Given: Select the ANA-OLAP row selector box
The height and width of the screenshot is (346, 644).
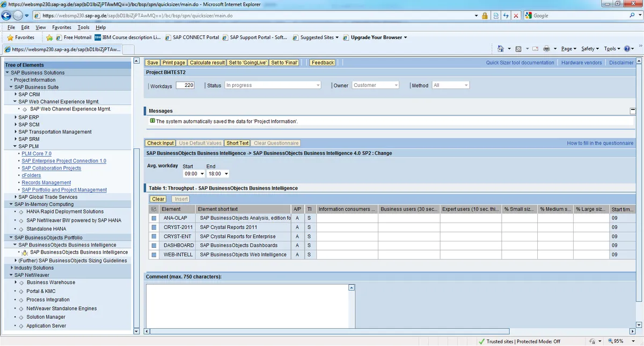Looking at the screenshot, I should click(x=154, y=218).
